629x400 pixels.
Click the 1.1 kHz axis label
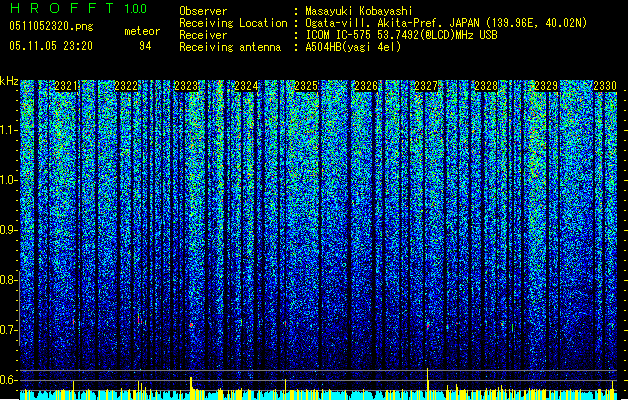9,130
